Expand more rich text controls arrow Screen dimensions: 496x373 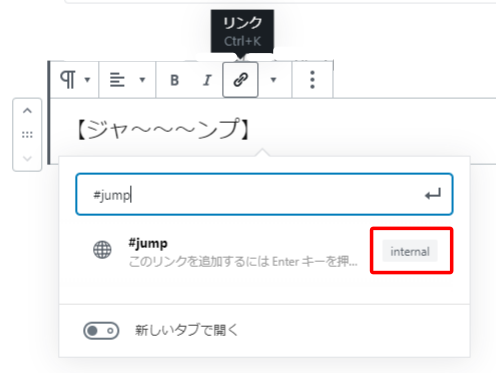[x=273, y=80]
